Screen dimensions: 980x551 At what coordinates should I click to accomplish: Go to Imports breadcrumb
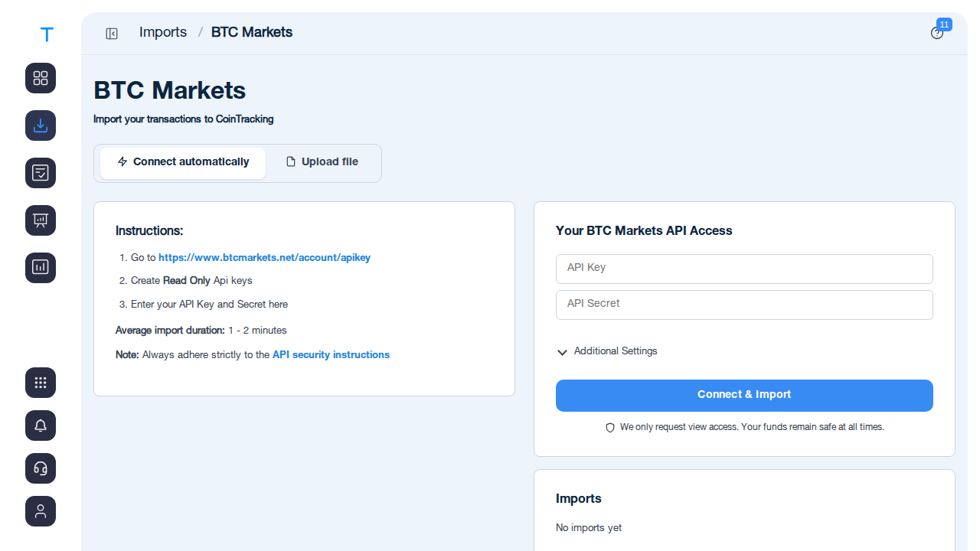pos(163,32)
